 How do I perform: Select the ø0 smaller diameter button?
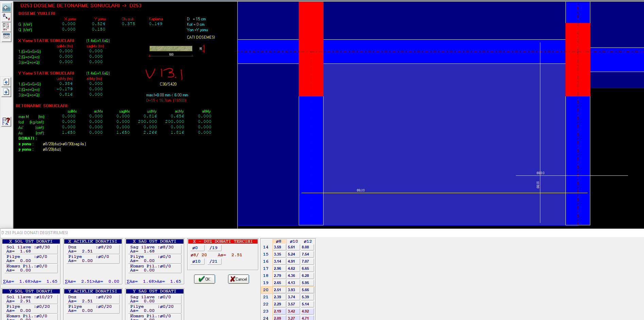[197, 248]
